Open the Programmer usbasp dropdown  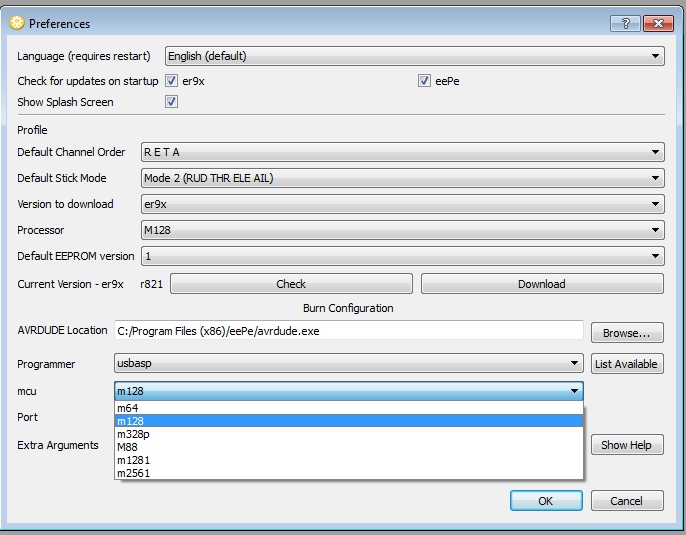349,364
